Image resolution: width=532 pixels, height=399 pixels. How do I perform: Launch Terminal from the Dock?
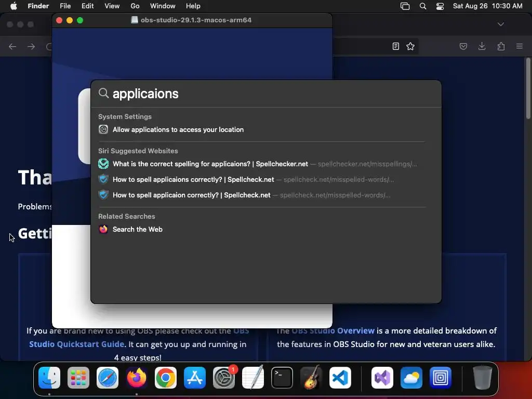282,378
